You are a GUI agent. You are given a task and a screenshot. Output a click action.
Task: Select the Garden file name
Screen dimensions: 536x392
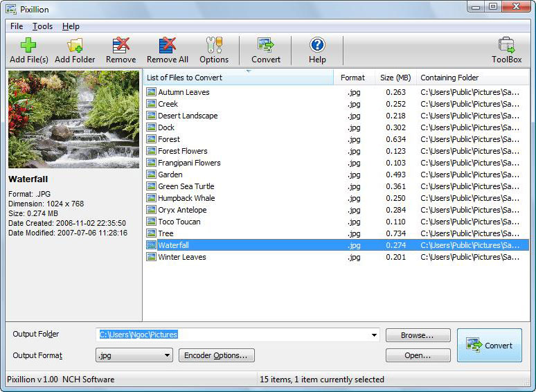(x=170, y=175)
